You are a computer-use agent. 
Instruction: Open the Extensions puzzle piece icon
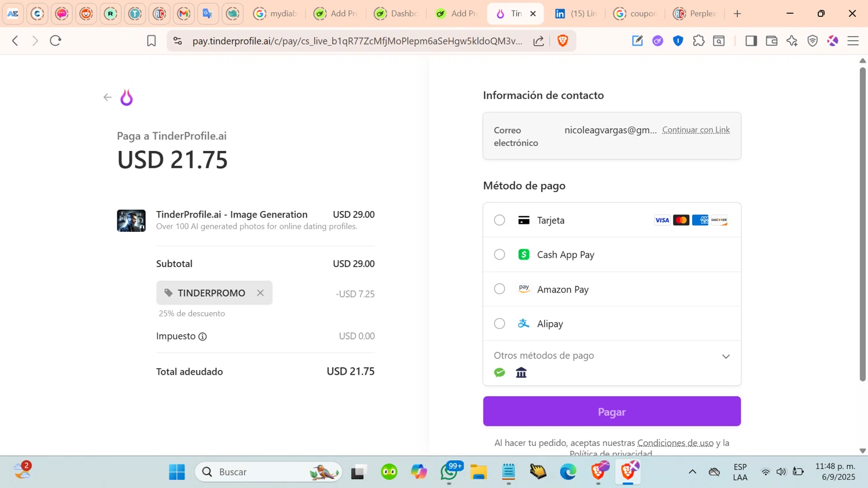click(x=698, y=40)
